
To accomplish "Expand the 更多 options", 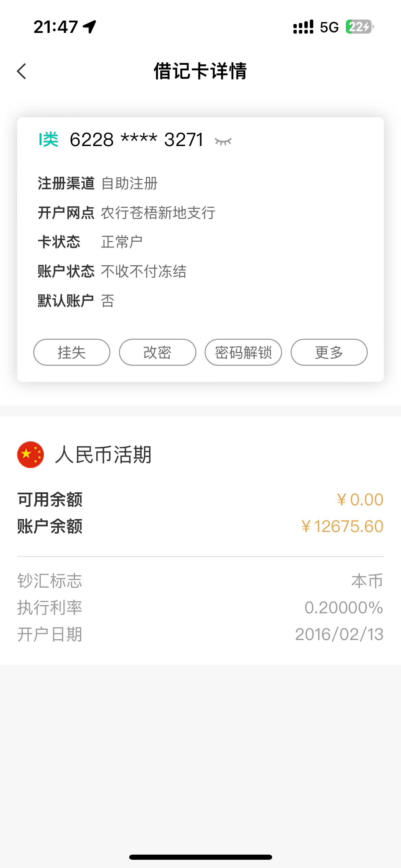I will [x=329, y=352].
